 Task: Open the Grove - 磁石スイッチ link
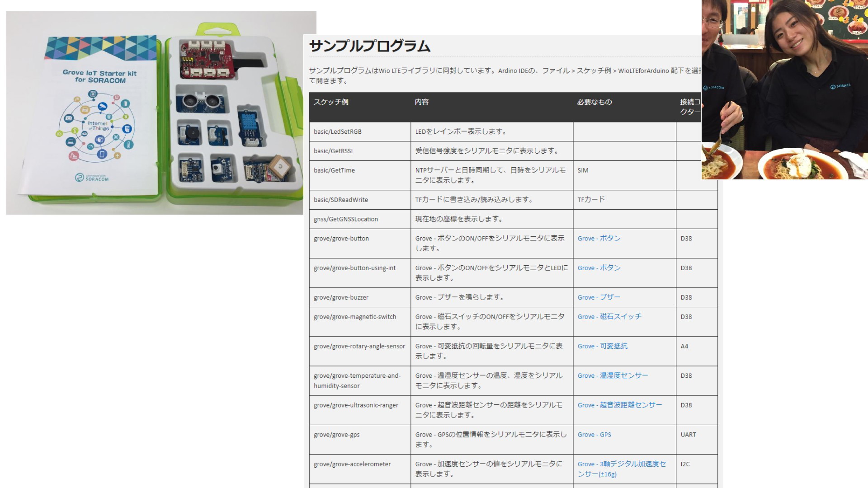pyautogui.click(x=609, y=317)
